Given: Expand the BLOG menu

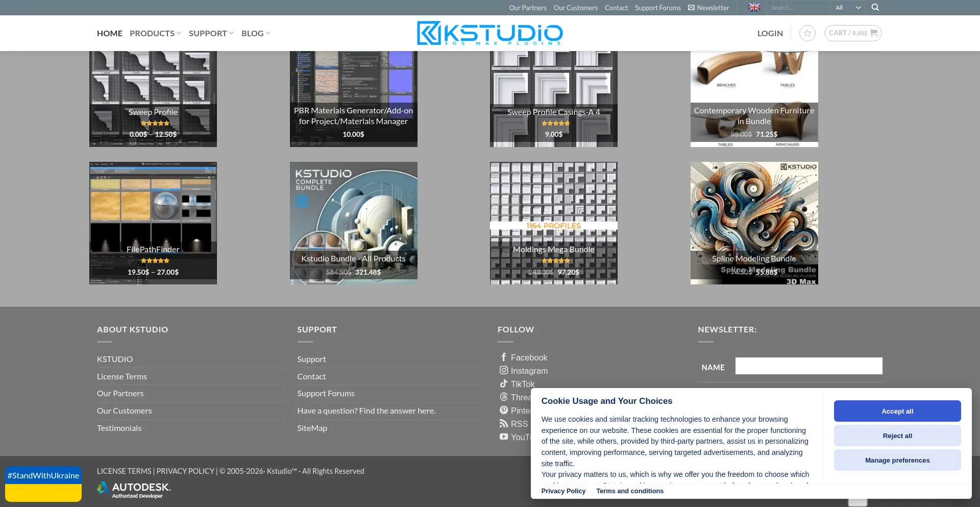Looking at the screenshot, I should tap(256, 33).
